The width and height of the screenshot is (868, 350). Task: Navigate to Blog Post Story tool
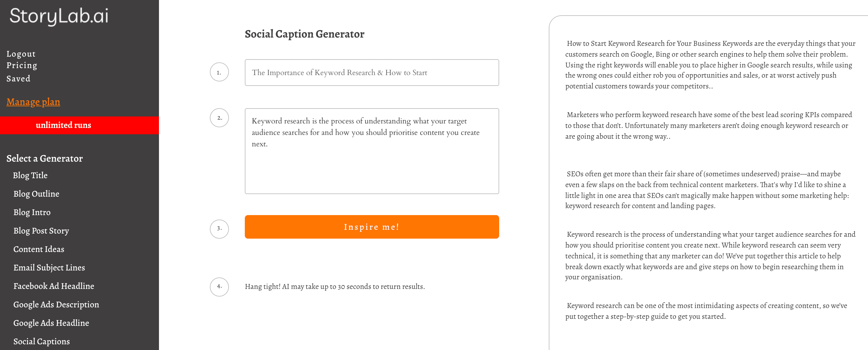click(x=41, y=230)
